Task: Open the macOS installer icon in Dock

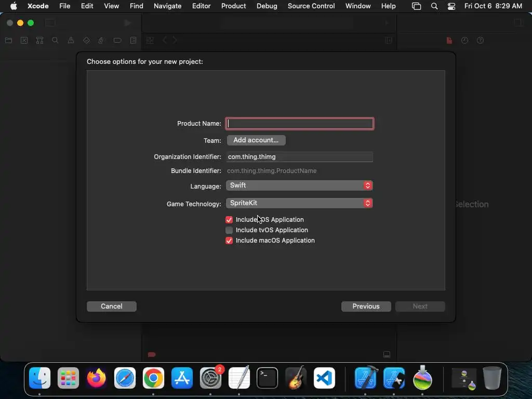Action: (422, 378)
